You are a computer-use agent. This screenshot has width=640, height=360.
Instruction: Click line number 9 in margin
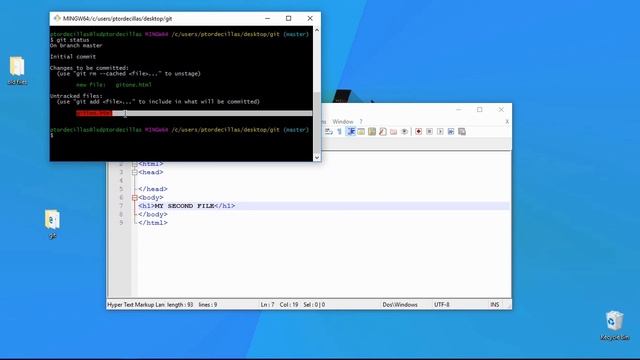[121, 223]
